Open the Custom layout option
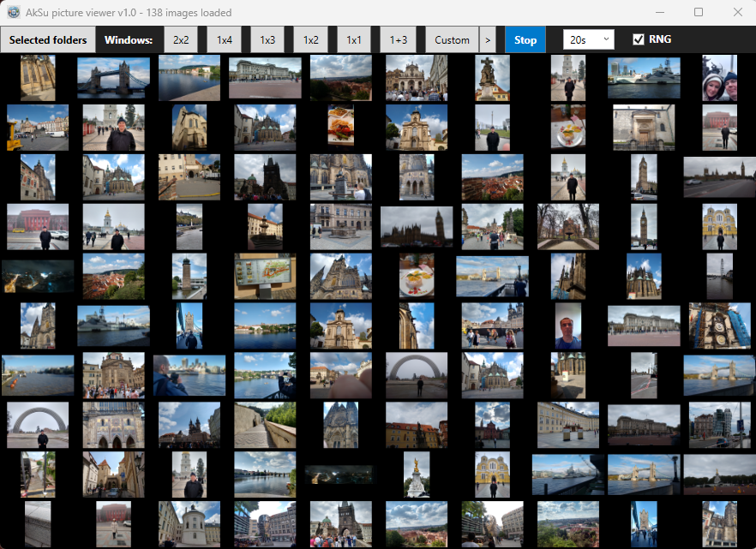756x549 pixels. coord(452,39)
